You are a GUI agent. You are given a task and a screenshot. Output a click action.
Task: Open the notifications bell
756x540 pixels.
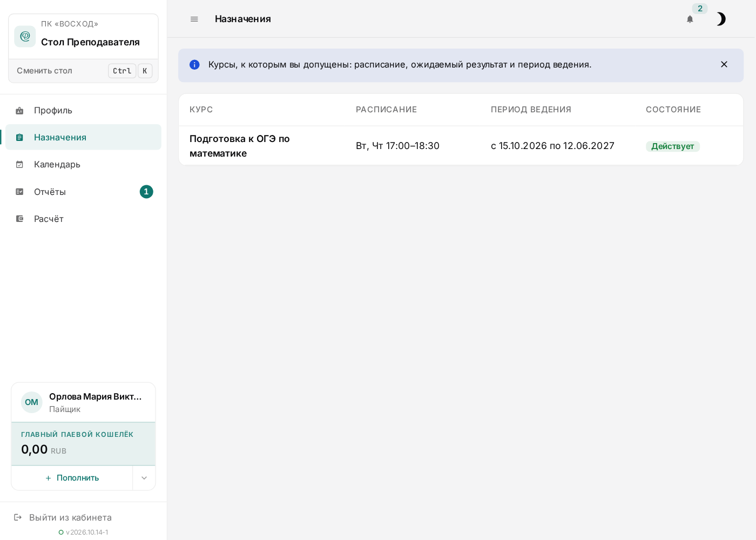(690, 19)
